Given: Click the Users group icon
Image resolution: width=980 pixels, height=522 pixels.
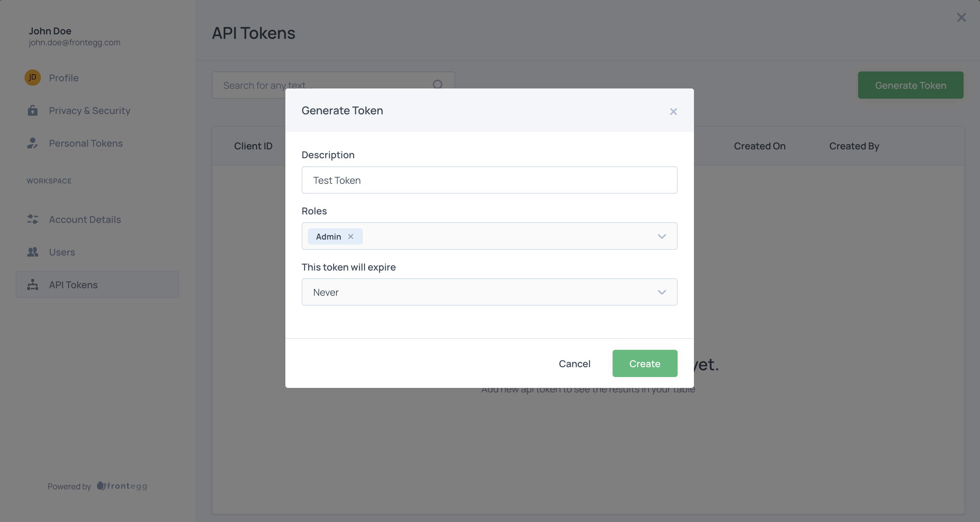Looking at the screenshot, I should (32, 252).
